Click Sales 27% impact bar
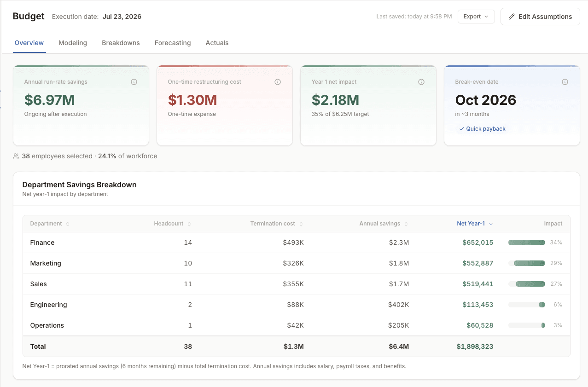 point(527,284)
